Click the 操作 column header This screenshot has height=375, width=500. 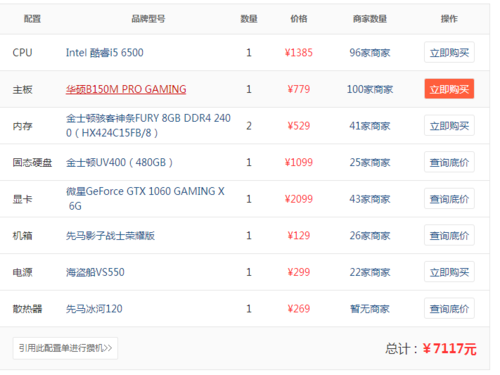[x=449, y=19]
